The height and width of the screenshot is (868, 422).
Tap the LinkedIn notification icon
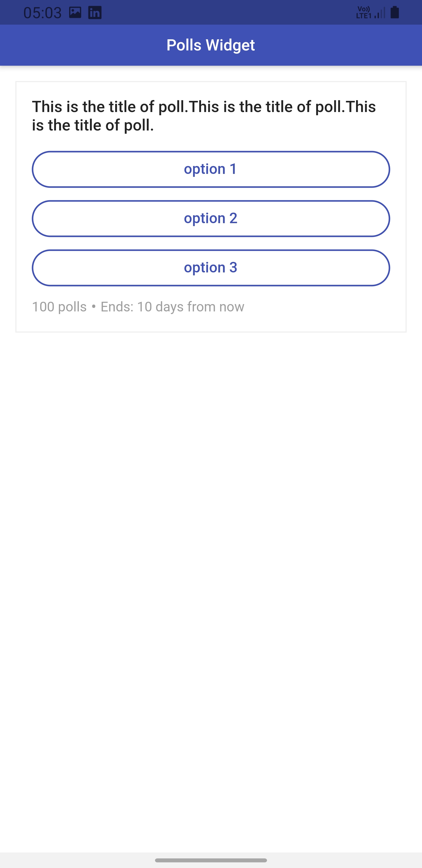pos(95,13)
